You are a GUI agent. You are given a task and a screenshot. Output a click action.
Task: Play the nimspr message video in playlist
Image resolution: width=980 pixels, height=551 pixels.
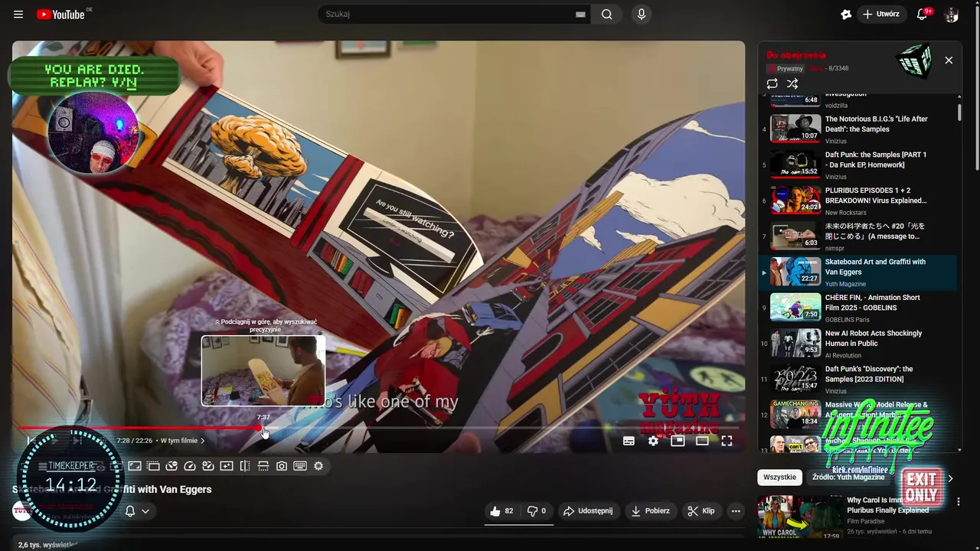coord(857,236)
